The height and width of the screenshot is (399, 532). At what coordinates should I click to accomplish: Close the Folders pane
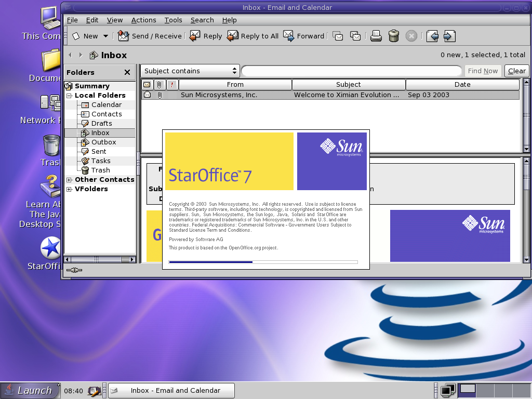coord(127,72)
